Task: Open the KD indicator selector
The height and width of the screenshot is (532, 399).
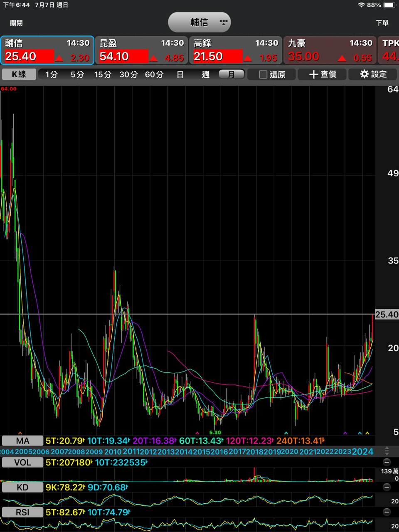Action: pyautogui.click(x=22, y=487)
